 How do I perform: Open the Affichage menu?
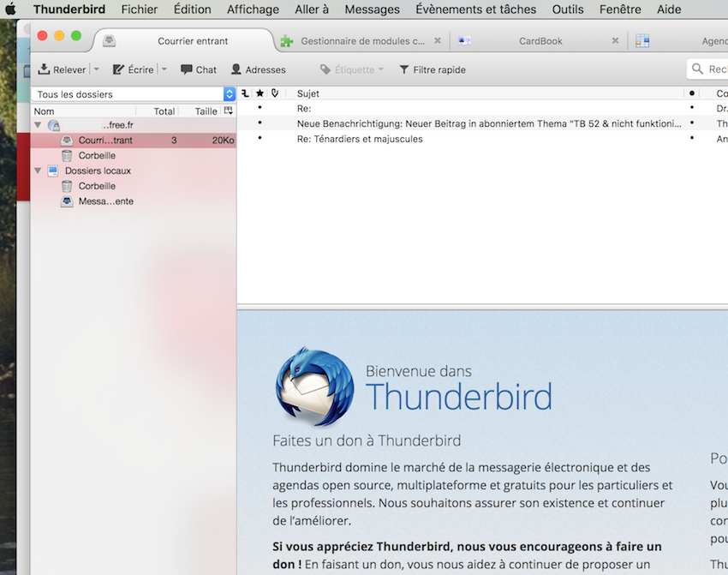click(253, 9)
